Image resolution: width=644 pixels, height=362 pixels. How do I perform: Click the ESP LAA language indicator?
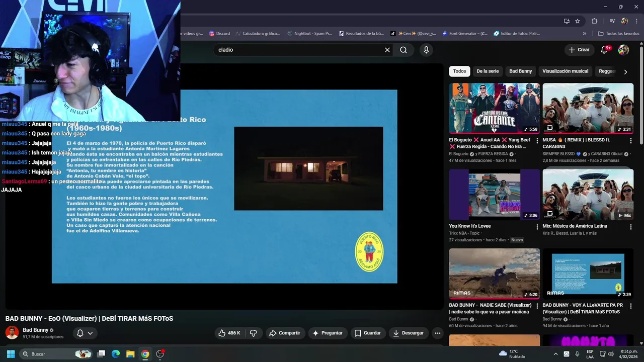pos(590,354)
